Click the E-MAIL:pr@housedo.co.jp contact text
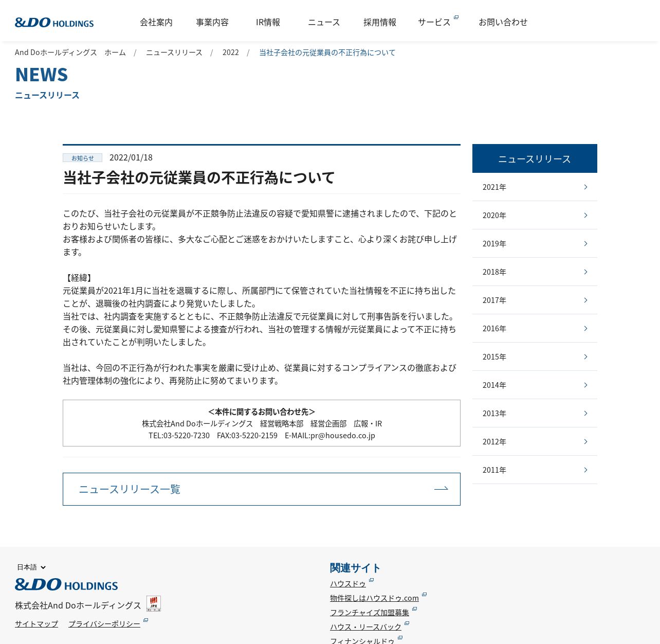The width and height of the screenshot is (660, 644). point(330,435)
